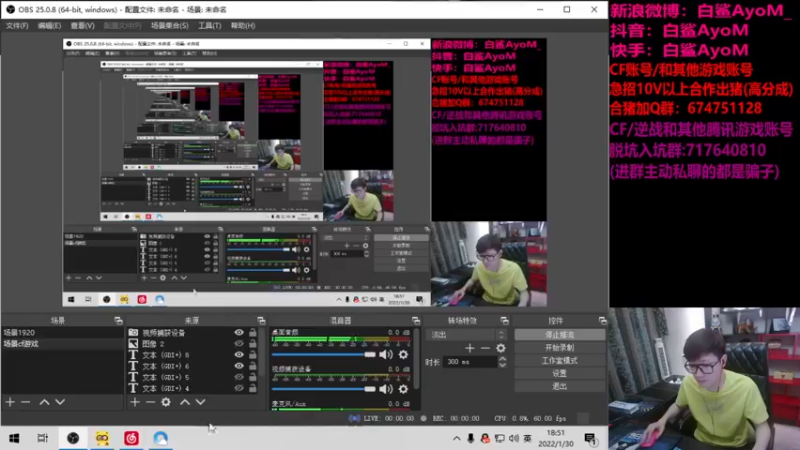Increase the 时长 duration with the up arrow
This screenshot has height=450, width=800.
(503, 359)
